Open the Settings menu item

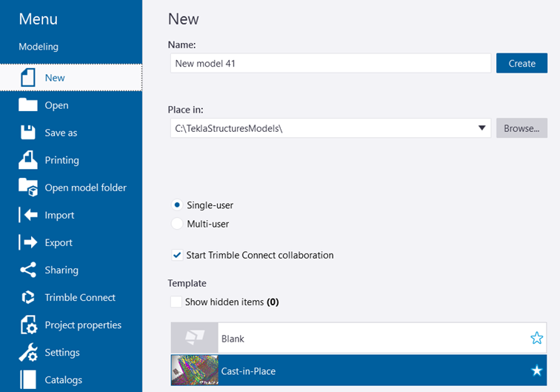[x=62, y=353]
